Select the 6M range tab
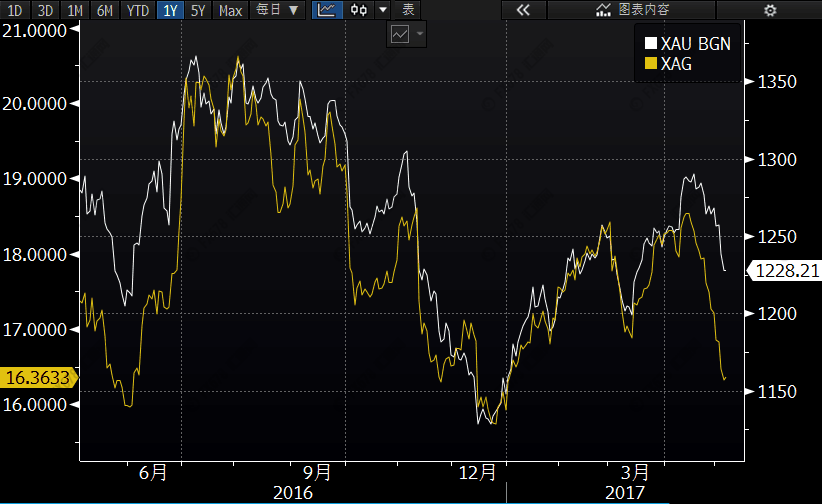 coord(104,10)
